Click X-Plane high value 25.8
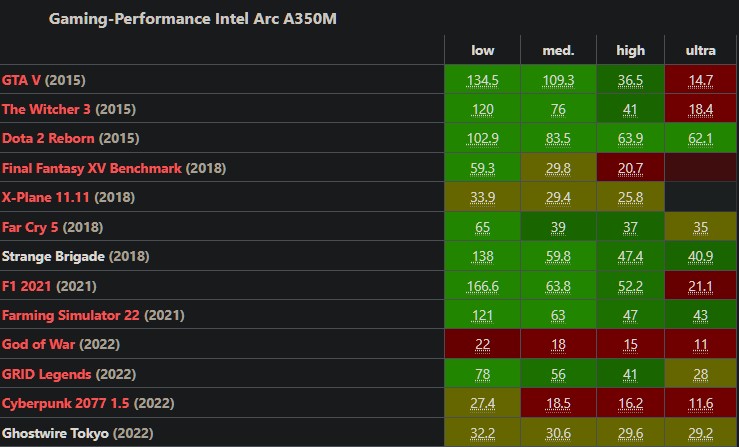Screen dimensions: 739x447 click(630, 197)
